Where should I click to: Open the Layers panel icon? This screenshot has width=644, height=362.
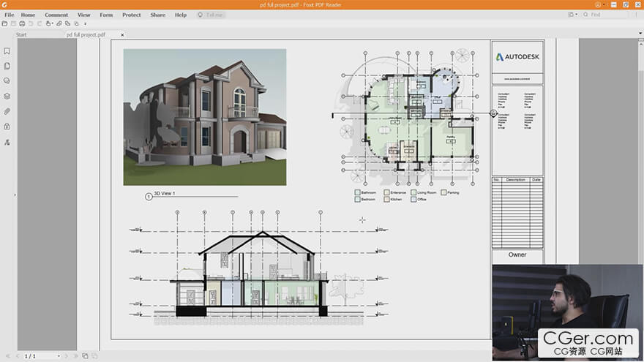pos(7,96)
